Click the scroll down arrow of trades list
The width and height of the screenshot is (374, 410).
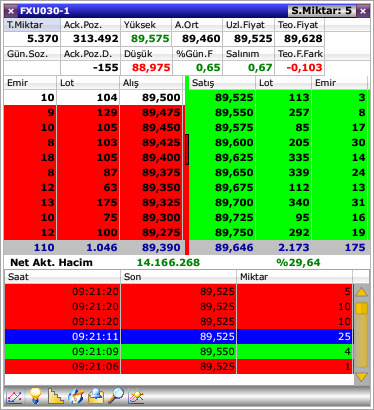(362, 377)
